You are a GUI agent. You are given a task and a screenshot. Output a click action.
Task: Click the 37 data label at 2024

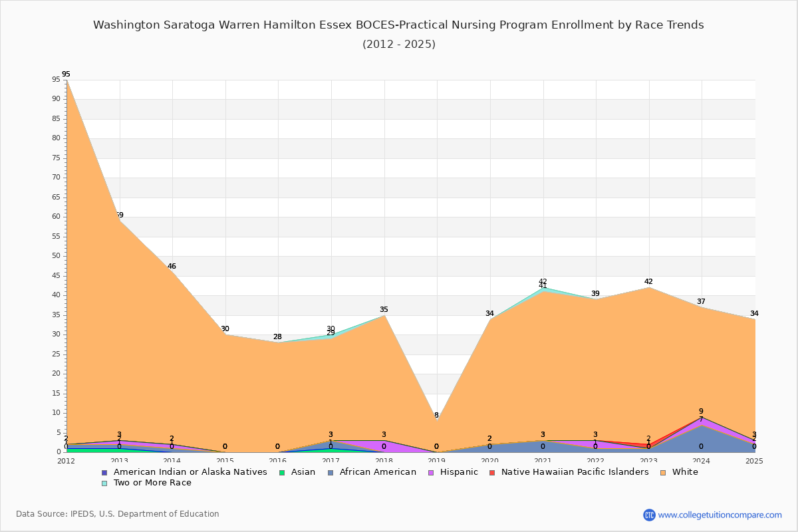[x=701, y=302]
